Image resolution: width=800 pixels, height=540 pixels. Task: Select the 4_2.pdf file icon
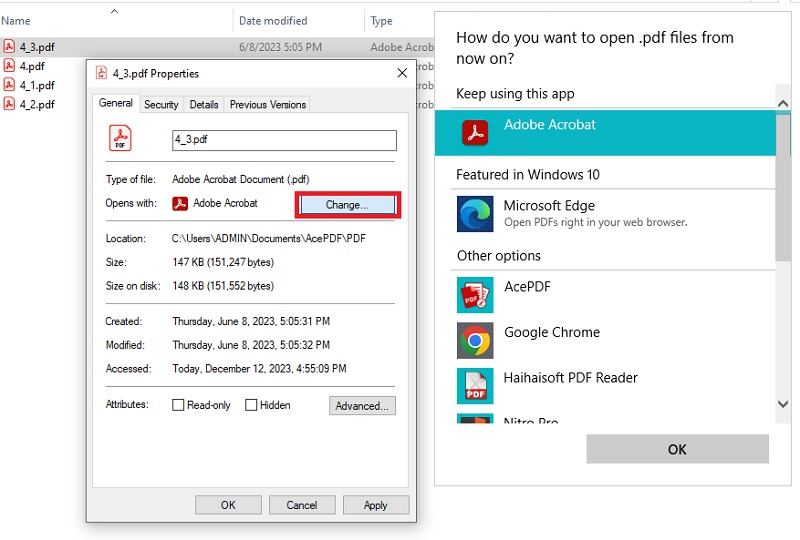coord(9,104)
